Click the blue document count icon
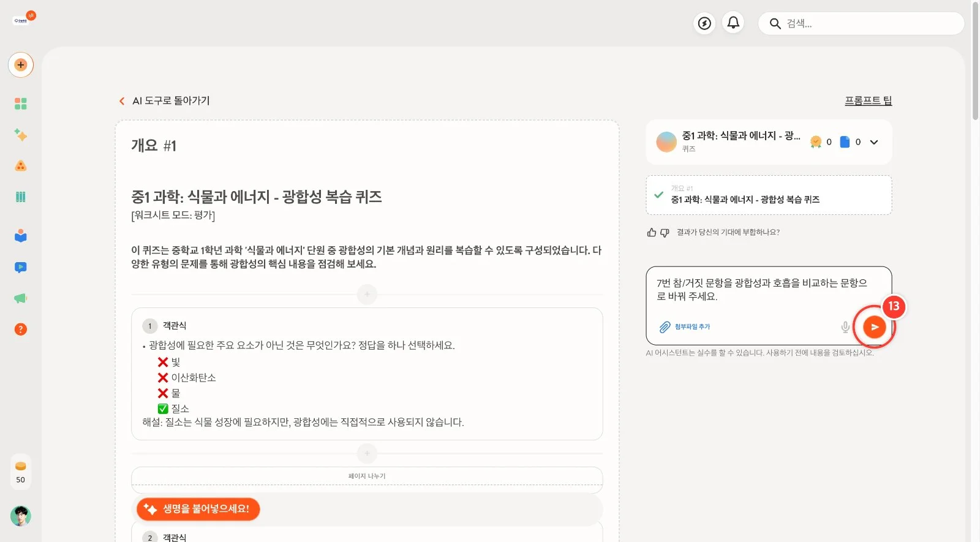Screen dimensions: 980x542 click(x=845, y=142)
